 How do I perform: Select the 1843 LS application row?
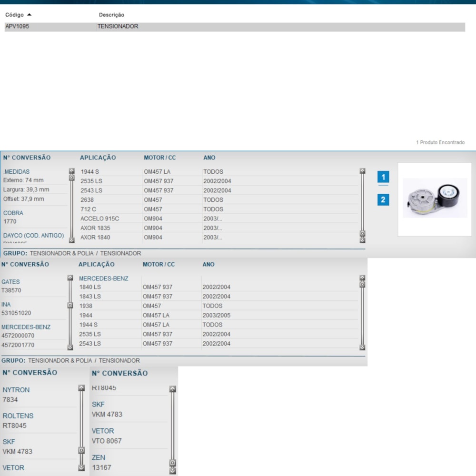tap(218, 296)
